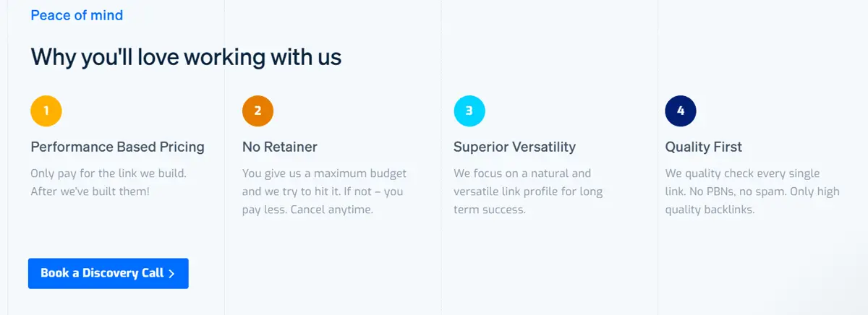This screenshot has height=315, width=868.
Task: Select the Quality First heading
Action: pos(704,147)
